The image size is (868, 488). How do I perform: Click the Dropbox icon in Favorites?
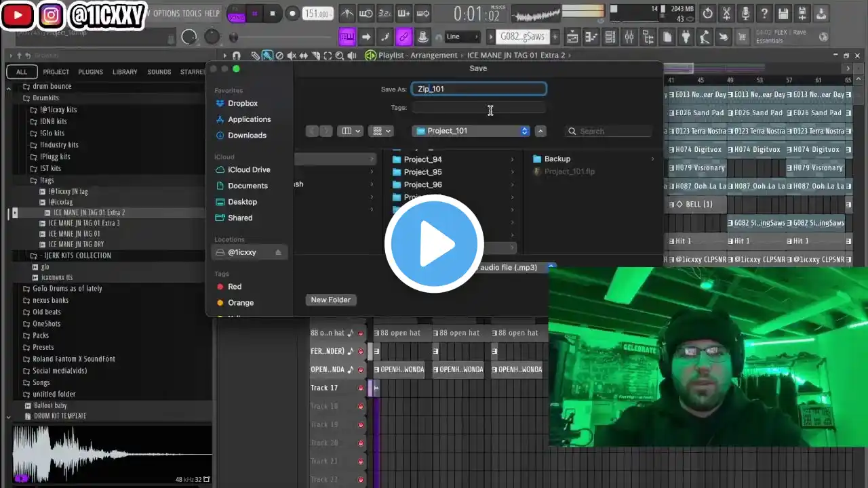(220, 103)
